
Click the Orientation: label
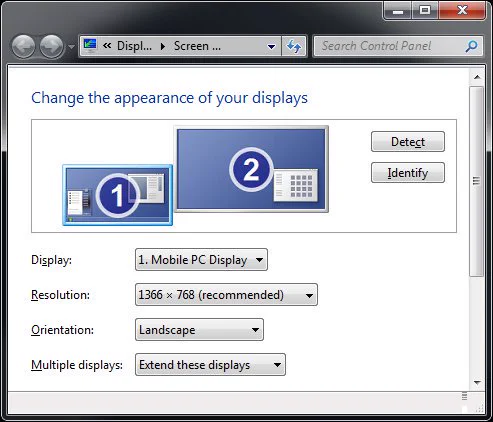click(x=62, y=330)
